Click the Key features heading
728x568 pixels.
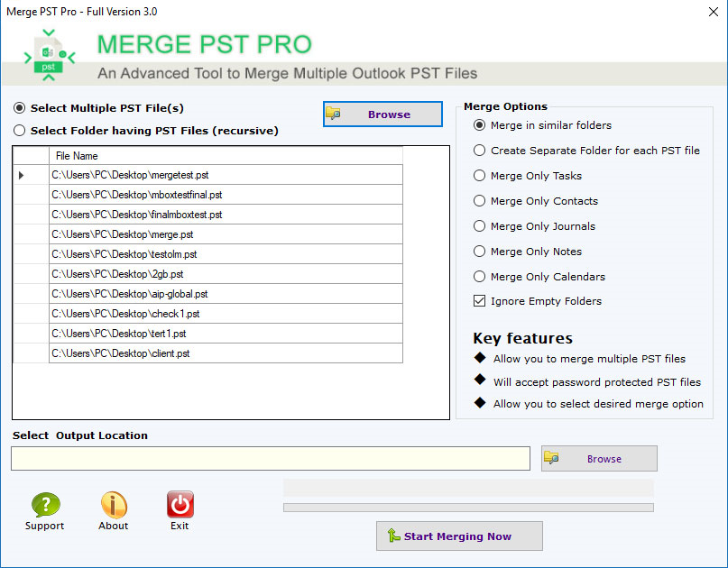pyautogui.click(x=523, y=338)
